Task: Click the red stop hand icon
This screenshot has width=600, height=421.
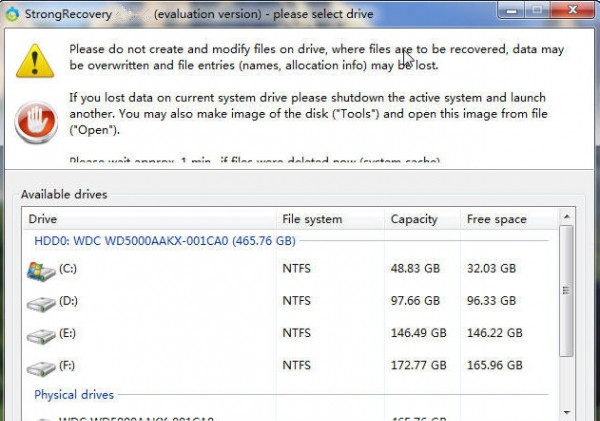Action: pos(34,123)
